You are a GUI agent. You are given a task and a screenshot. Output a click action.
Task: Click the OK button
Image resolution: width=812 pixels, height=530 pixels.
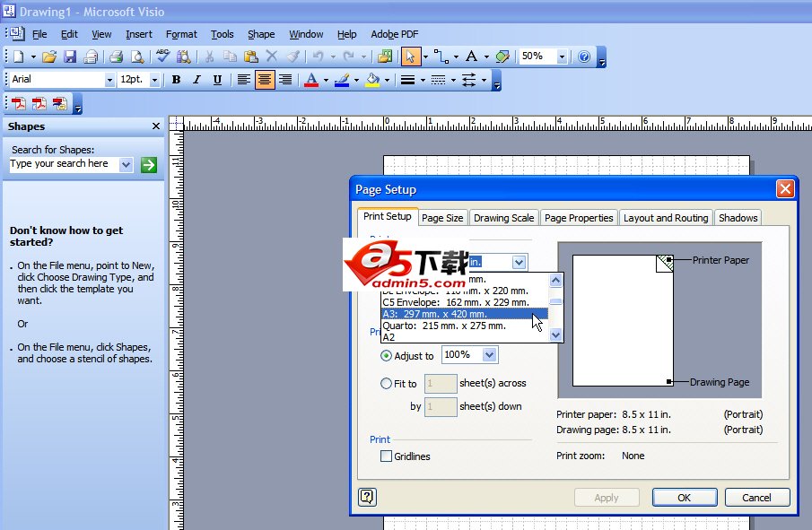coord(684,498)
